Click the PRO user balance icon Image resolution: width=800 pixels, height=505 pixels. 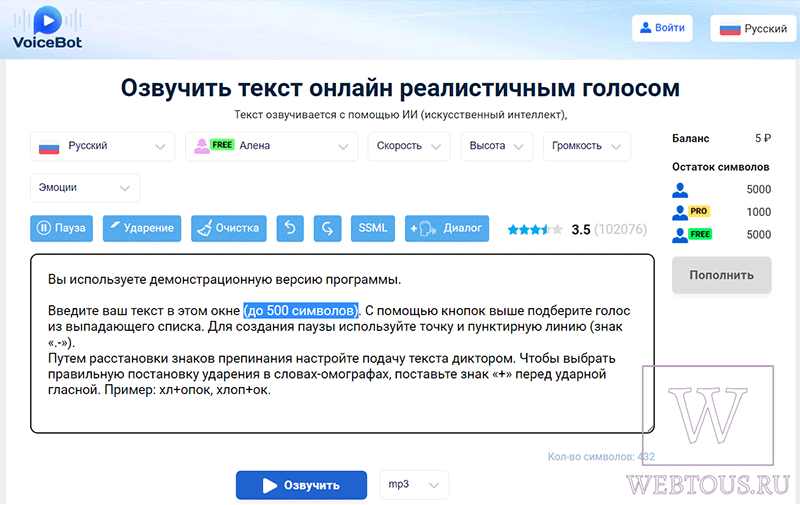[x=690, y=212]
